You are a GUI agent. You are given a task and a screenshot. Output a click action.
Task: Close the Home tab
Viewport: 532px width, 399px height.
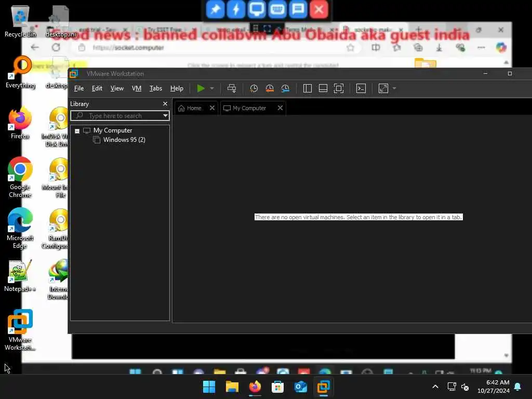click(x=212, y=108)
